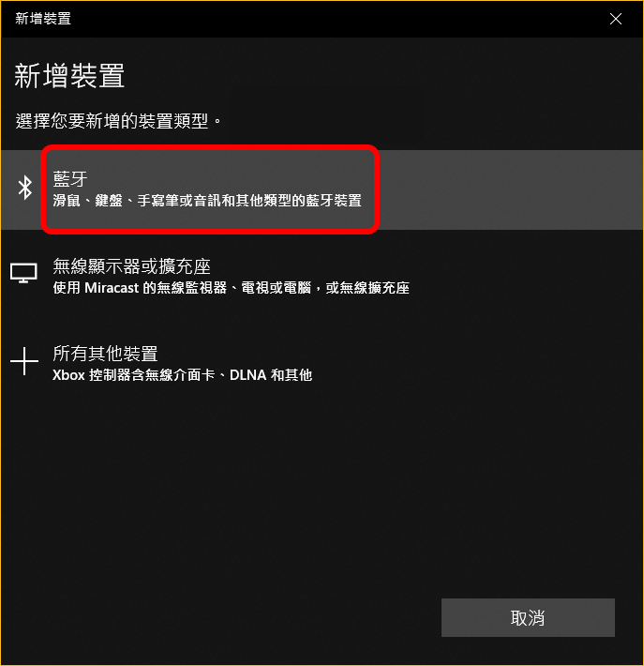
Task: Click the monitor icon for wireless display
Action: pos(23,273)
